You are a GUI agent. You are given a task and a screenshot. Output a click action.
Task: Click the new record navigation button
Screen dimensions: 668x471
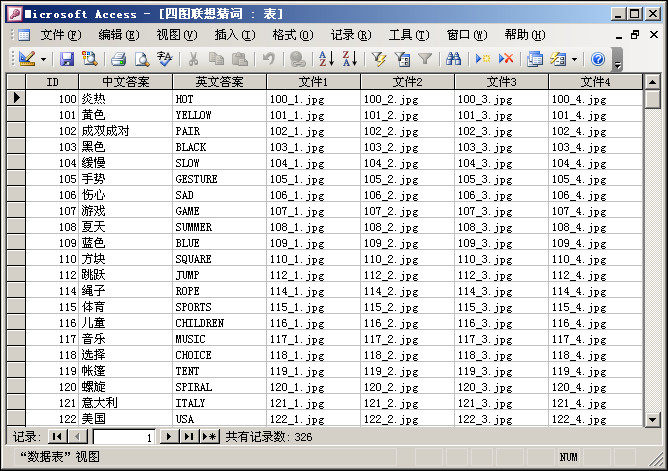tap(210, 437)
